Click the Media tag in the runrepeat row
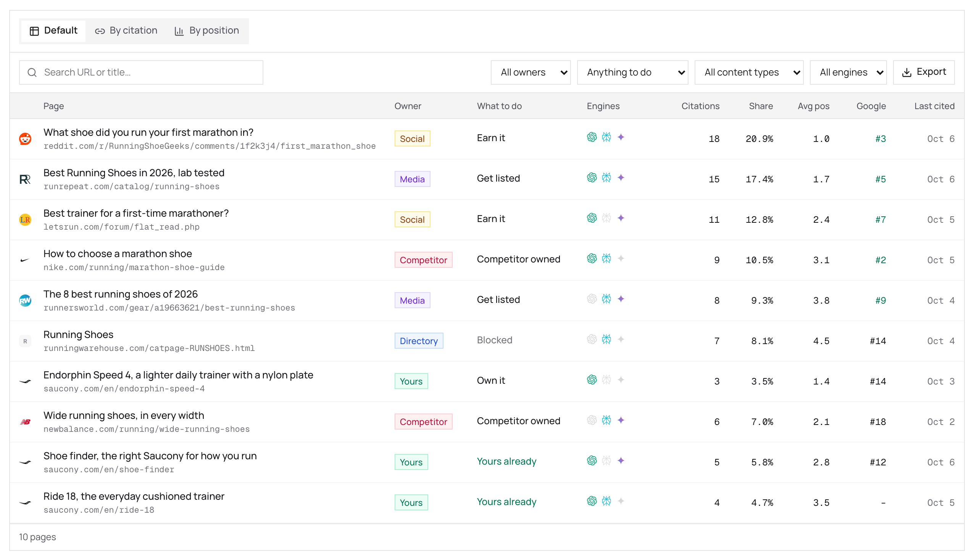 [412, 179]
